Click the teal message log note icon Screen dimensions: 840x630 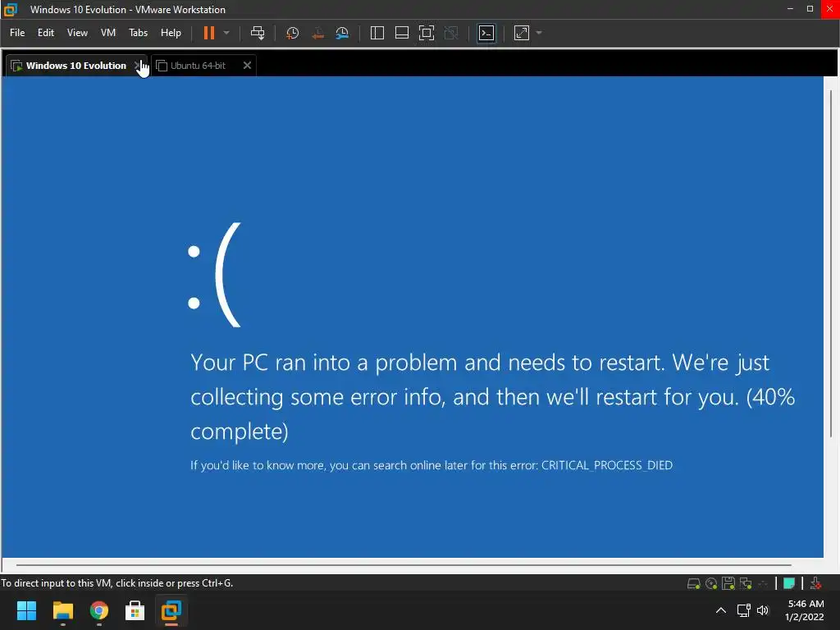[x=788, y=583]
